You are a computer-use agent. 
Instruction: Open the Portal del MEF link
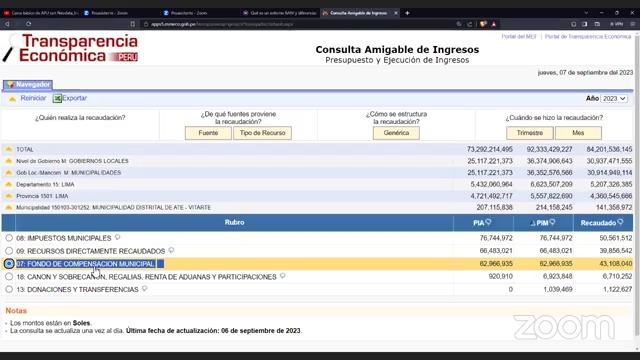(x=519, y=37)
